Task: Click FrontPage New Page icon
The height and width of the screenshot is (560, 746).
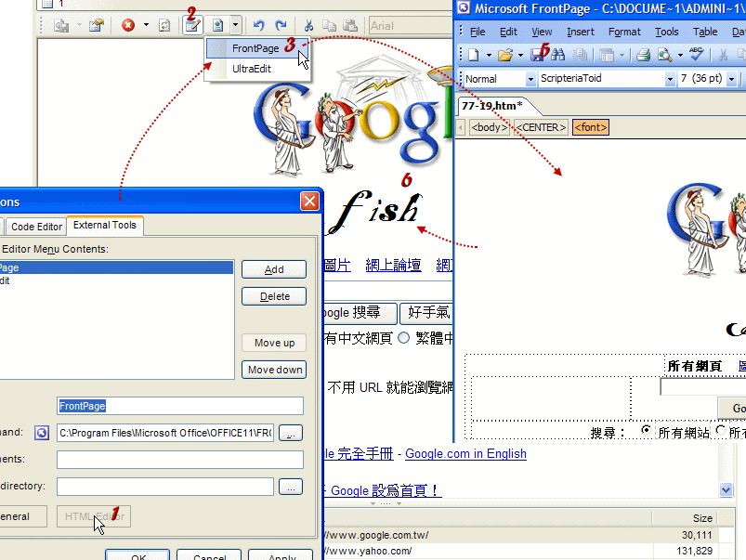Action: pyautogui.click(x=474, y=55)
